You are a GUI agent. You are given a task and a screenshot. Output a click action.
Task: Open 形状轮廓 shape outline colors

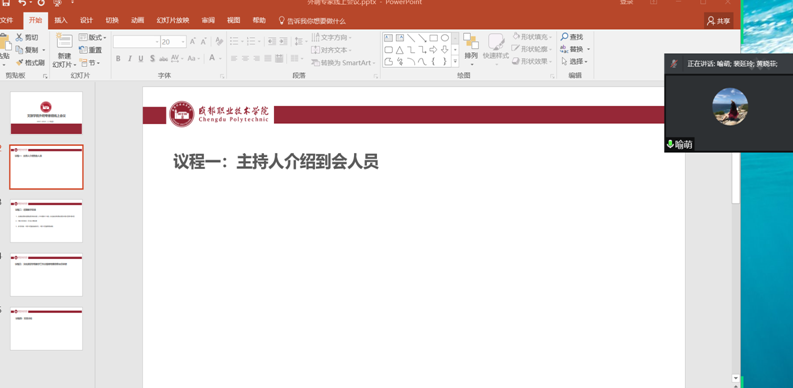(x=531, y=49)
